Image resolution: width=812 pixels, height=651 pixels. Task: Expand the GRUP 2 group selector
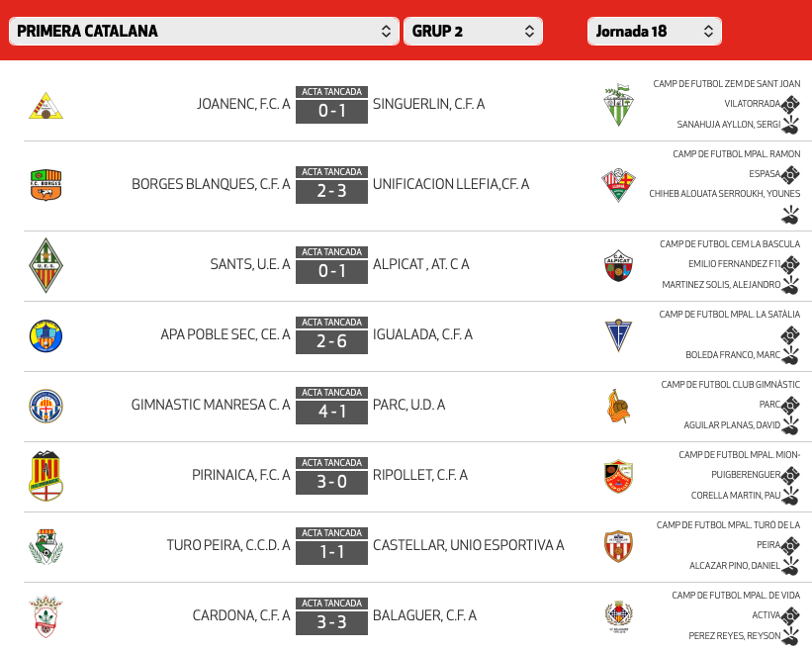point(473,32)
